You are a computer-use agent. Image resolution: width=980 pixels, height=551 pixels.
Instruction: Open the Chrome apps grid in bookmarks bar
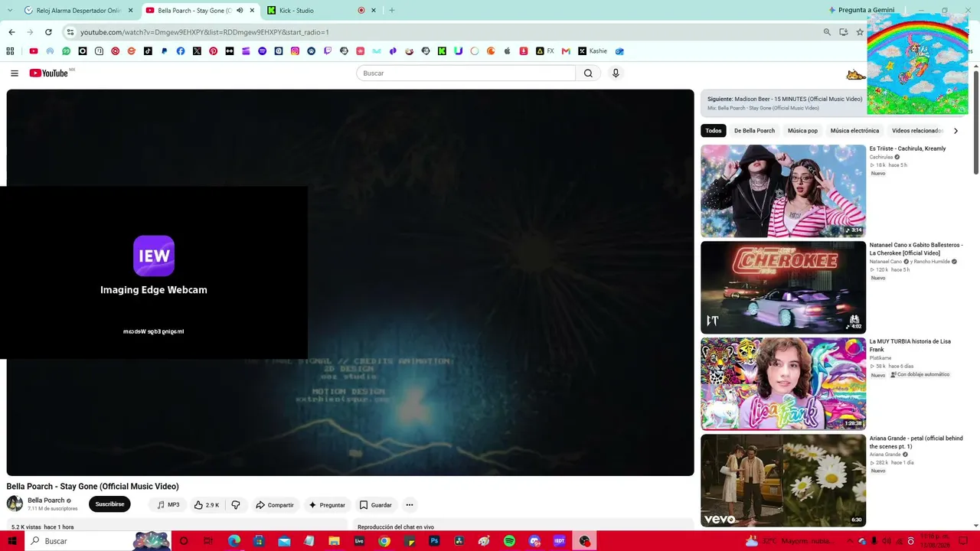pyautogui.click(x=10, y=51)
